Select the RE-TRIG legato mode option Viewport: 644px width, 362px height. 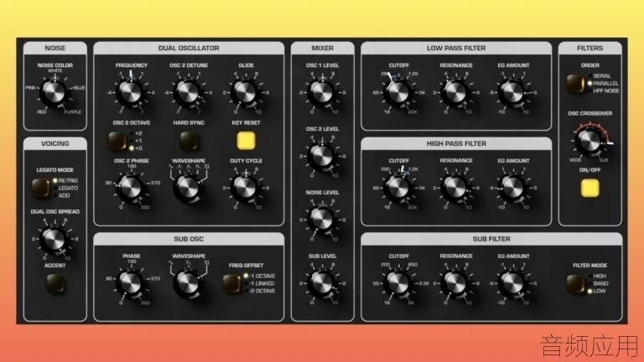[65, 181]
